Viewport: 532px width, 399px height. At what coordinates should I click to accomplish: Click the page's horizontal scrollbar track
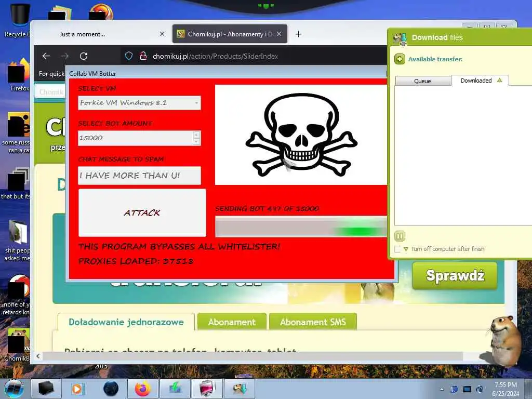[252, 356]
